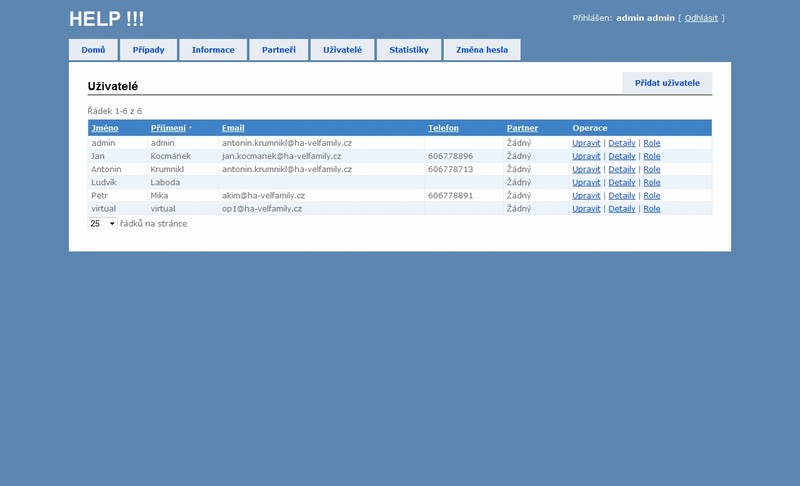Open Detaily for the virtual user

click(x=622, y=209)
